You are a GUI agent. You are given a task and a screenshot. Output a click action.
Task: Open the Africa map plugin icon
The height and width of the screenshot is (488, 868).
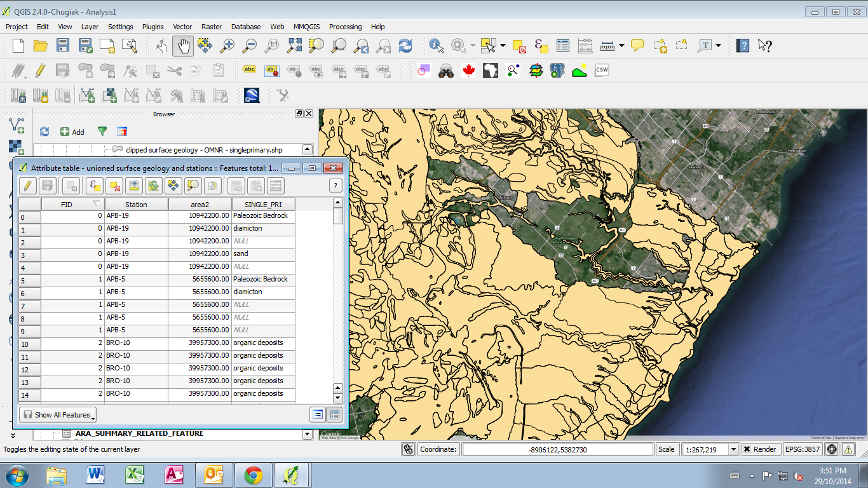click(x=491, y=71)
